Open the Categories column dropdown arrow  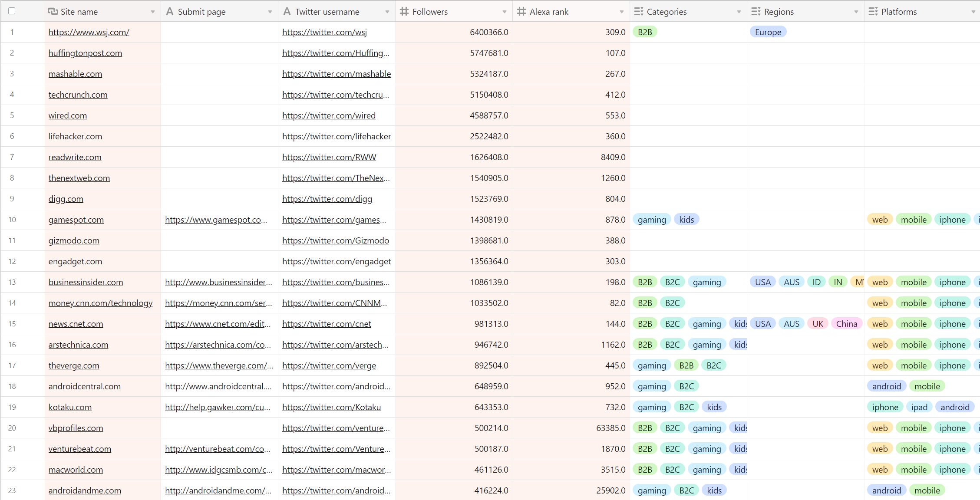(739, 12)
